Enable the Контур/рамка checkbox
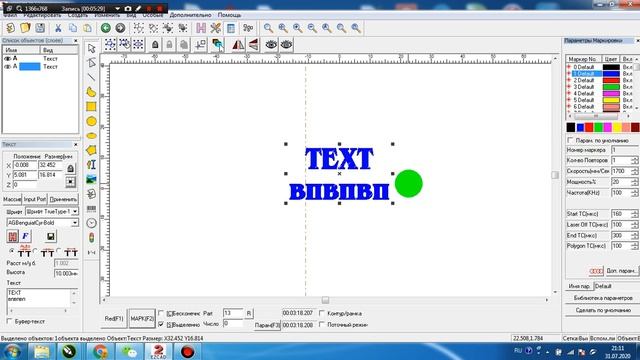The height and width of the screenshot is (360, 640). point(322,313)
